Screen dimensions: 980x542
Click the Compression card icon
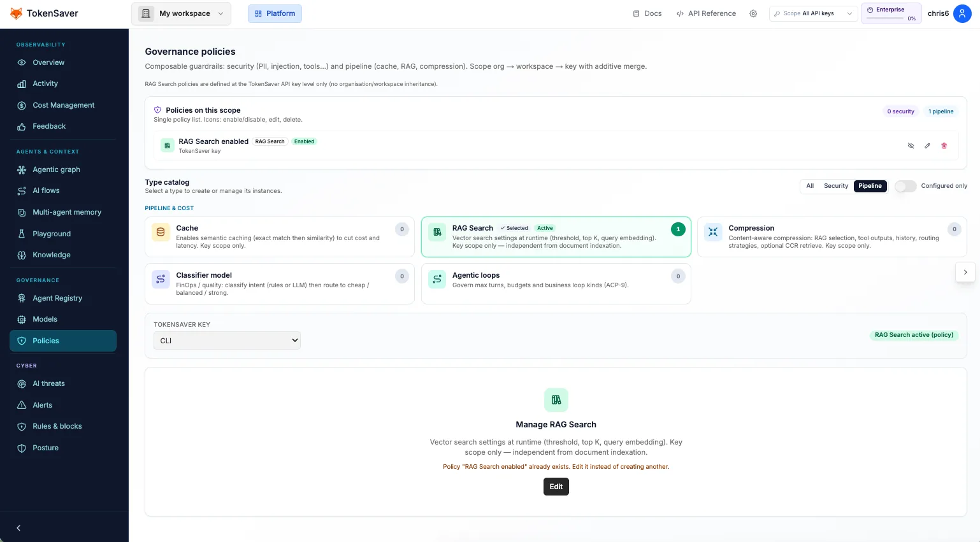pos(713,232)
